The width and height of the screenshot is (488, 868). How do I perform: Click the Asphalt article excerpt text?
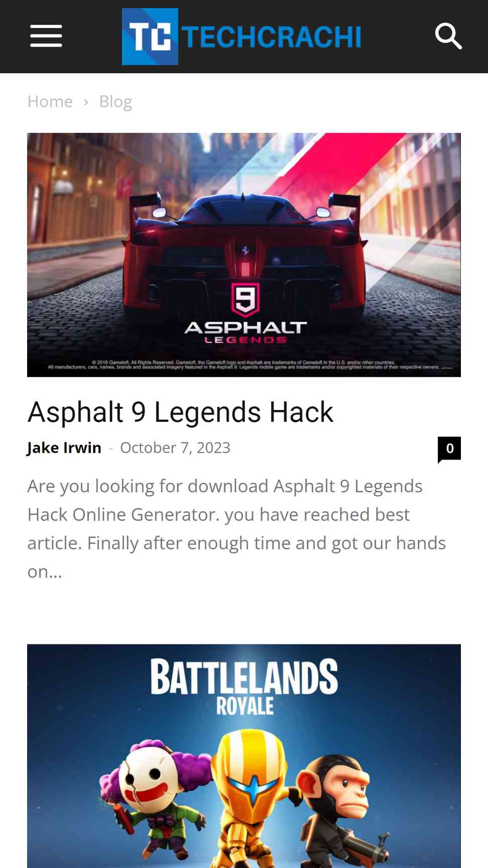coord(236,528)
